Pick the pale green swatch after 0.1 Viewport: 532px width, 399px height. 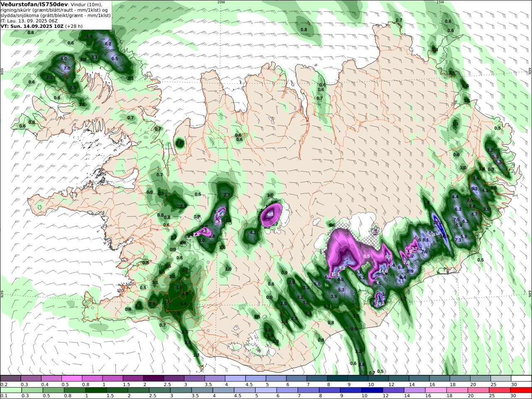(11, 390)
